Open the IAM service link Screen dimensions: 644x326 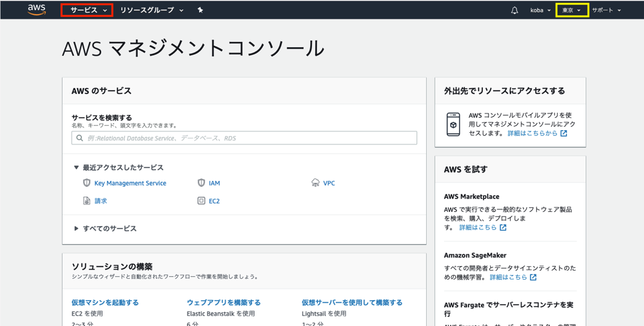pyautogui.click(x=215, y=183)
